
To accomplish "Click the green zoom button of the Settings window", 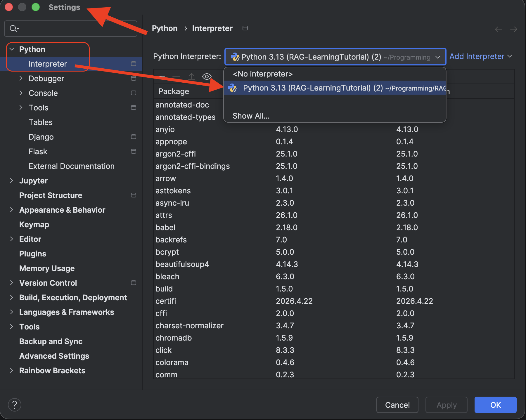I will point(36,7).
